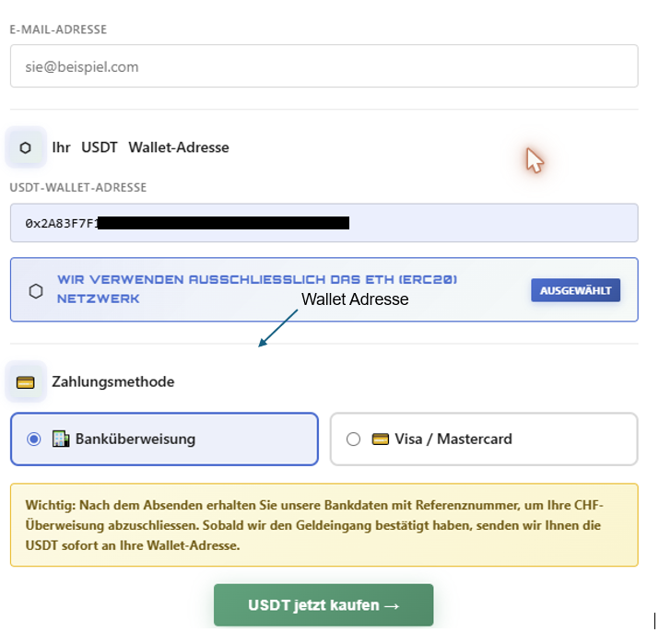Click the AUSGEWÄHLT badge button
The width and height of the screenshot is (659, 644).
point(575,290)
